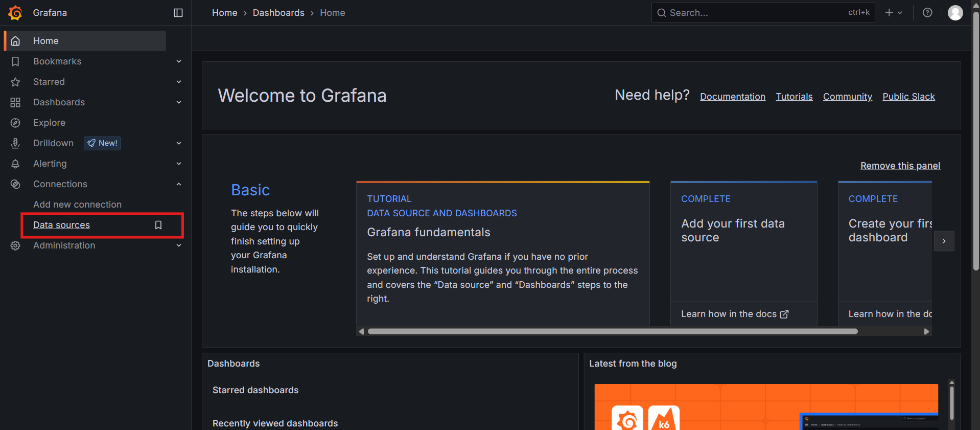The width and height of the screenshot is (980, 430).
Task: Click the New! badge next to Drilldown
Action: point(102,143)
